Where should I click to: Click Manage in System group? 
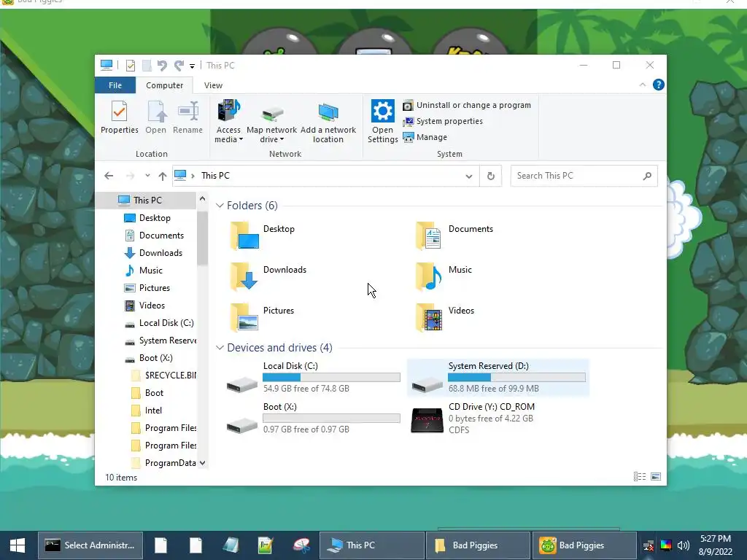425,137
